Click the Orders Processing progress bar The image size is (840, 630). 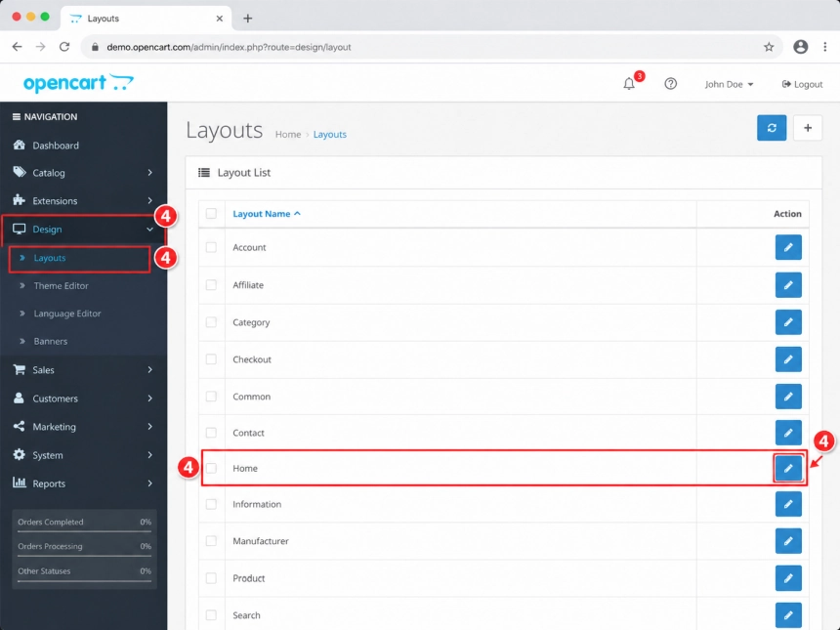pos(84,556)
